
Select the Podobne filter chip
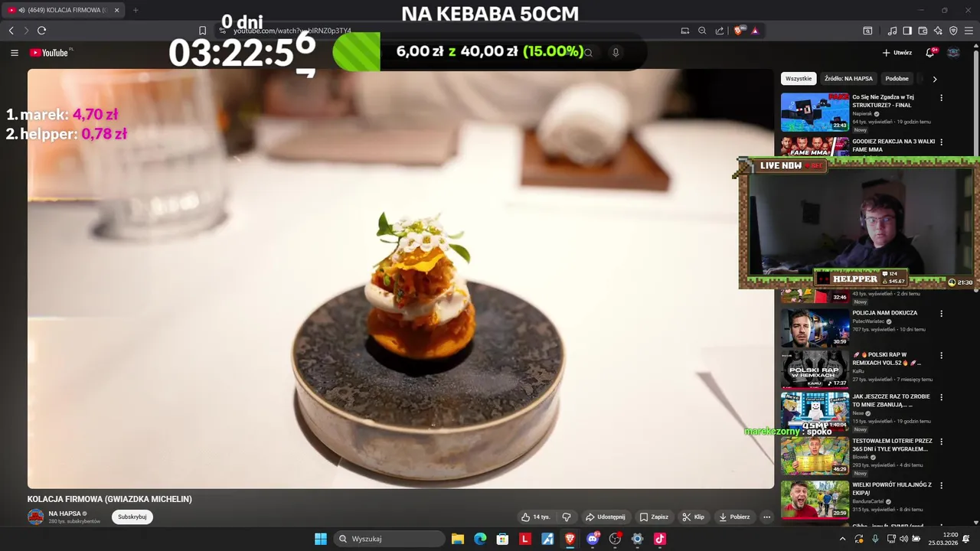(x=897, y=79)
